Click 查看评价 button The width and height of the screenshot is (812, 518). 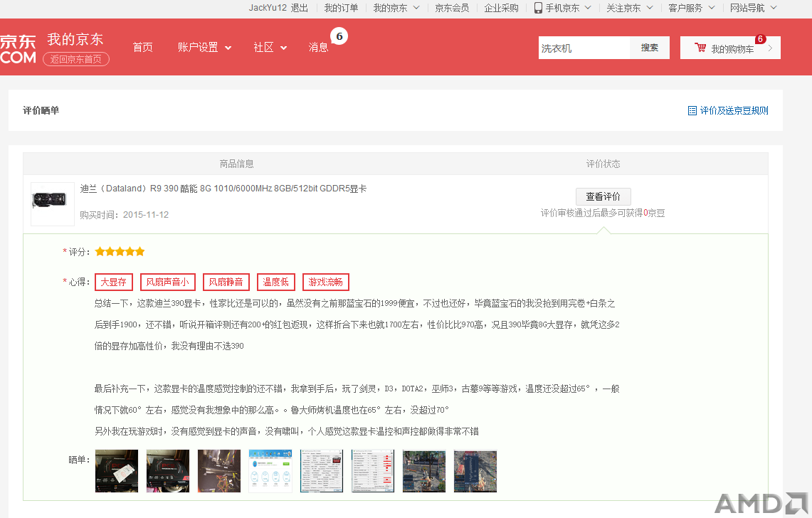click(603, 196)
